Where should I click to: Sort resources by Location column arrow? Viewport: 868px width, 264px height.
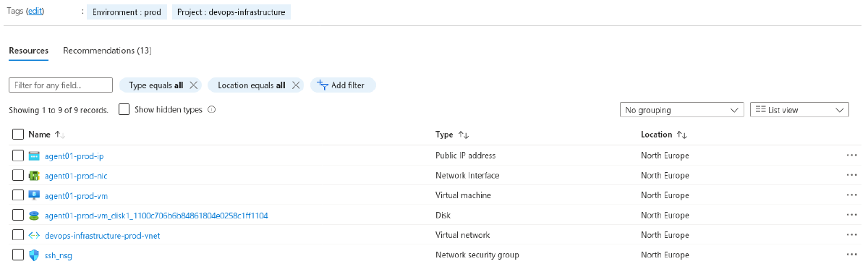click(x=681, y=135)
